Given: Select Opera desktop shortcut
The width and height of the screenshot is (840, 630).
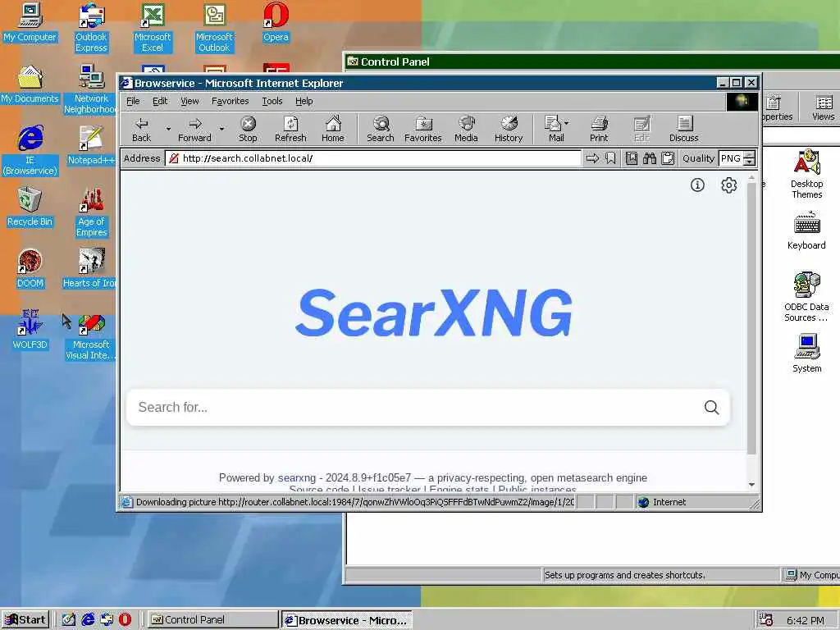Looking at the screenshot, I should (276, 22).
